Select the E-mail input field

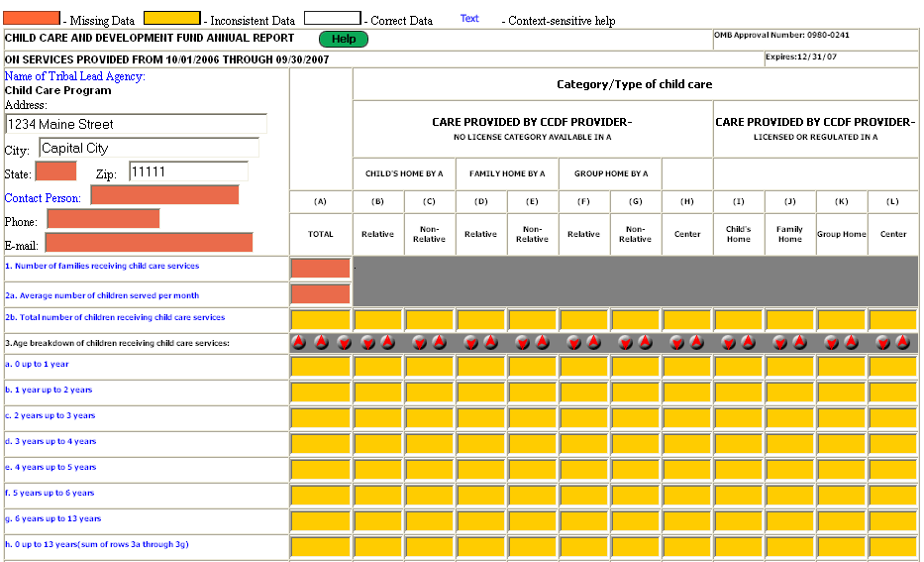click(149, 243)
